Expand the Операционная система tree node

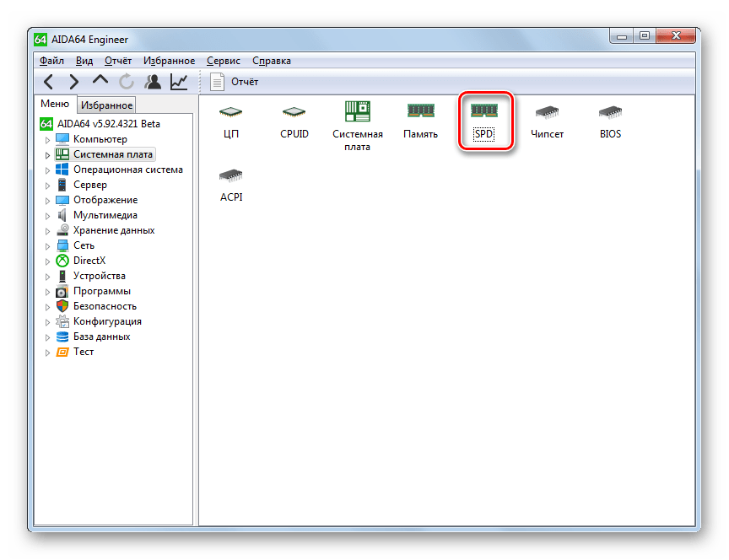point(47,170)
